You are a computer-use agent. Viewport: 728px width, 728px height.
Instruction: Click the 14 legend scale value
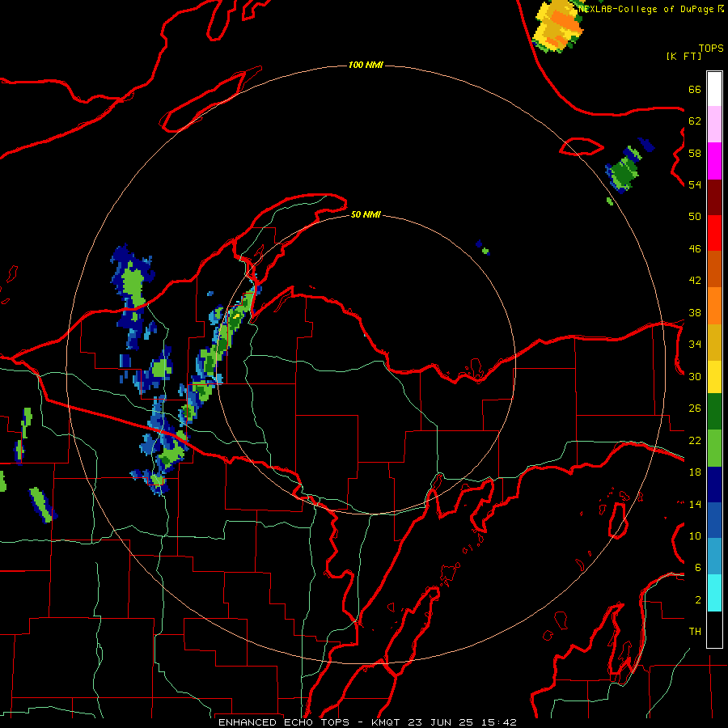[695, 504]
